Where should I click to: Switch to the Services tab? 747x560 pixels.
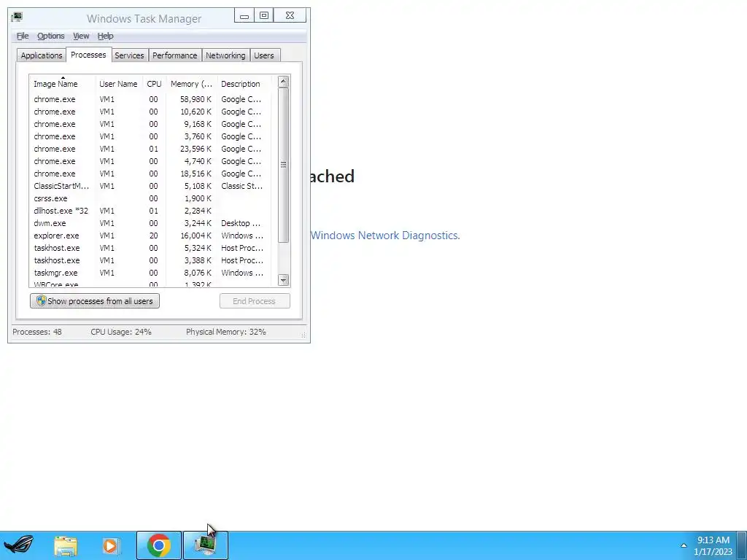(129, 55)
